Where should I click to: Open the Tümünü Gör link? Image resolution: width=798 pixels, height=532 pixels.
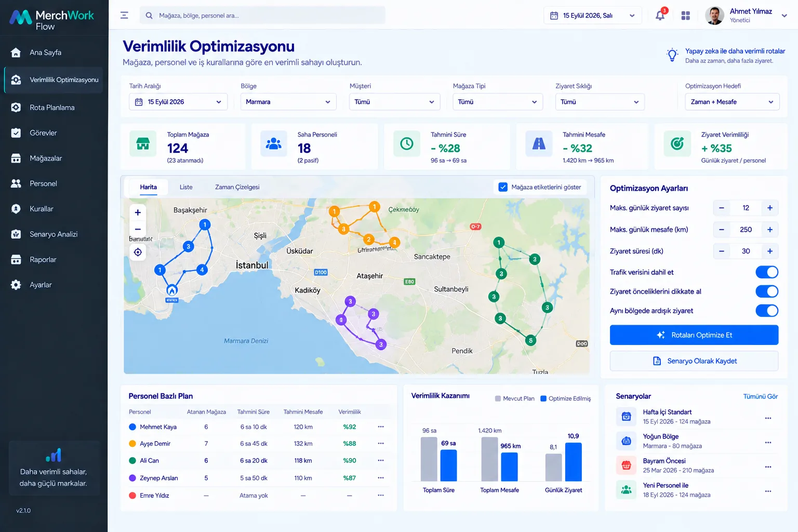(x=761, y=396)
